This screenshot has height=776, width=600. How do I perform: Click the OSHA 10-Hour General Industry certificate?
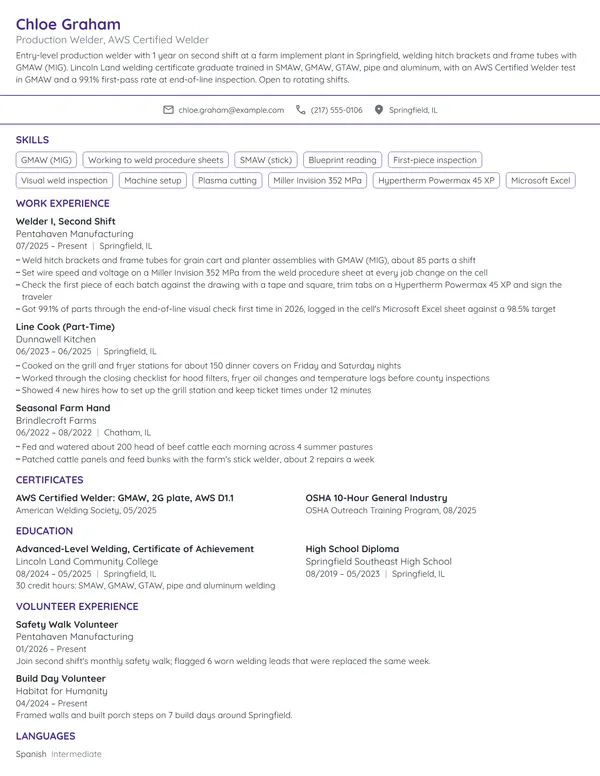coord(376,498)
